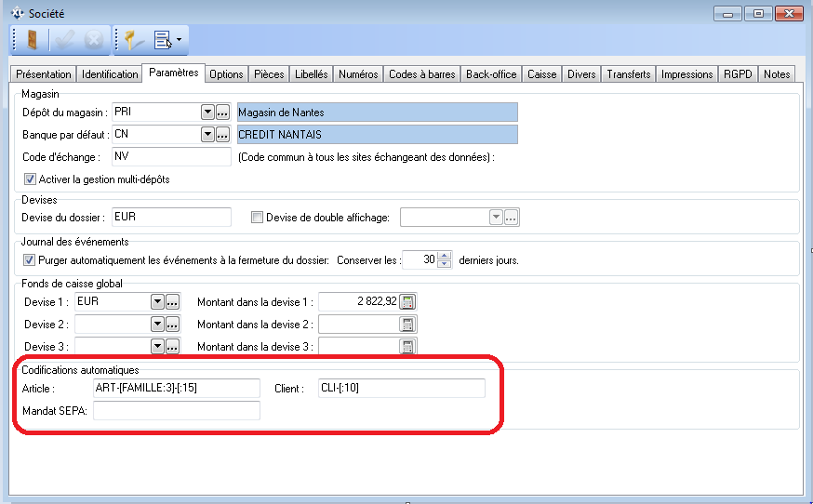This screenshot has height=504, width=813.
Task: Increase the Conserver les days spinner value
Action: 445,257
